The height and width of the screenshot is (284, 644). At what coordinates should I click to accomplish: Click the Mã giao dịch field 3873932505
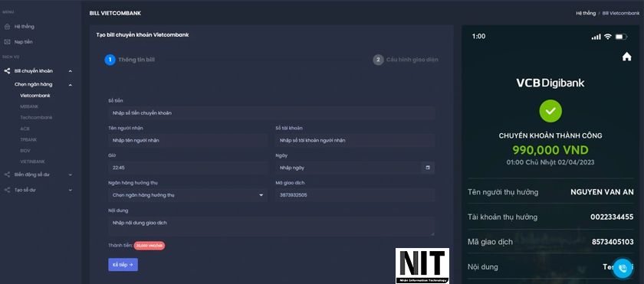pyautogui.click(x=355, y=195)
